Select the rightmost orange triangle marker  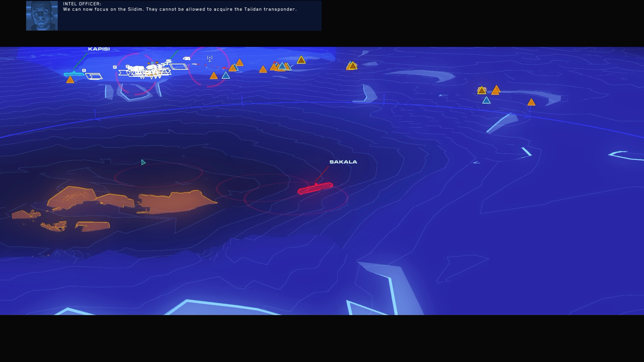click(x=531, y=103)
